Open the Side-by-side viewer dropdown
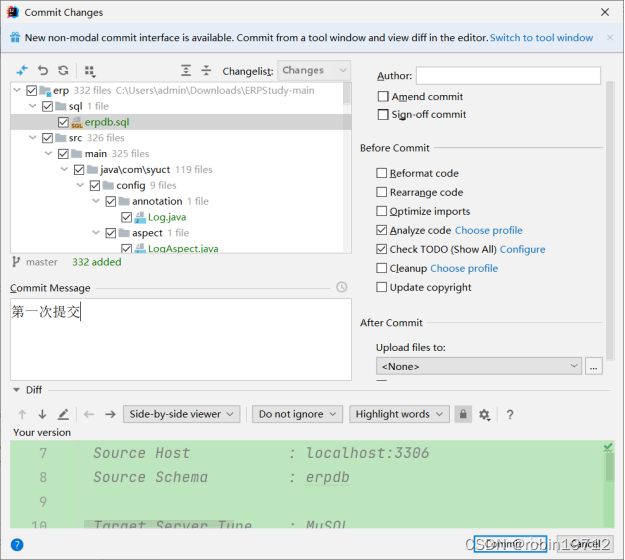The width and height of the screenshot is (625, 560). (181, 414)
